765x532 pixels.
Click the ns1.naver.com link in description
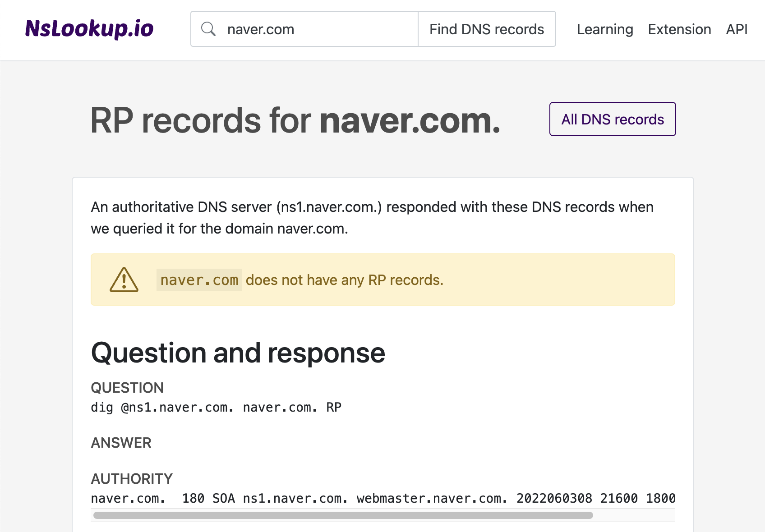click(329, 207)
